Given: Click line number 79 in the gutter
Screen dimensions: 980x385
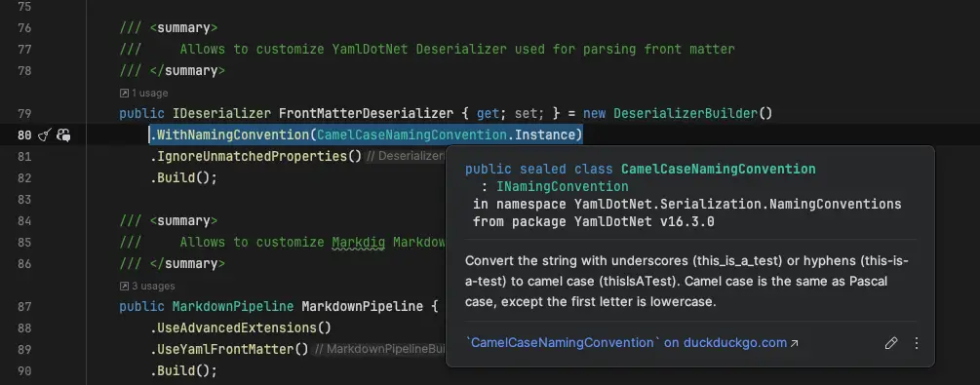Looking at the screenshot, I should click(x=23, y=114).
